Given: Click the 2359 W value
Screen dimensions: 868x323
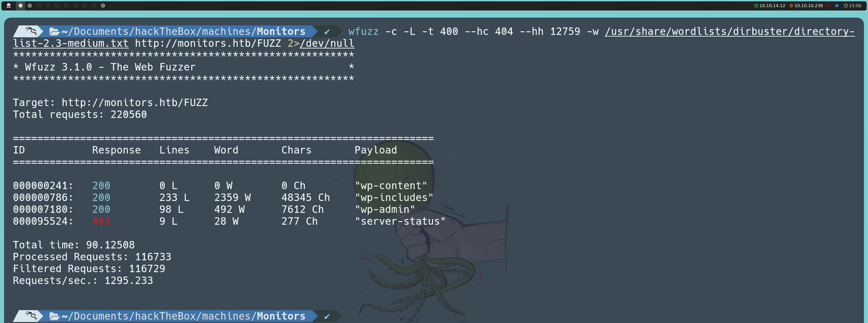Looking at the screenshot, I should [x=233, y=198].
